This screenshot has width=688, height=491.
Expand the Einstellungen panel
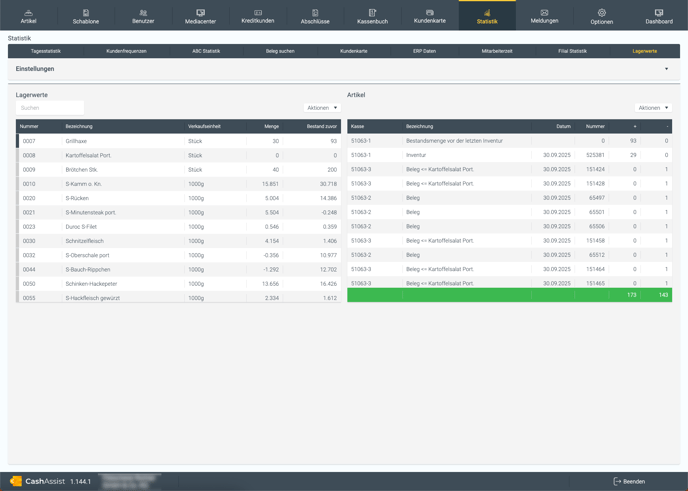tap(666, 69)
